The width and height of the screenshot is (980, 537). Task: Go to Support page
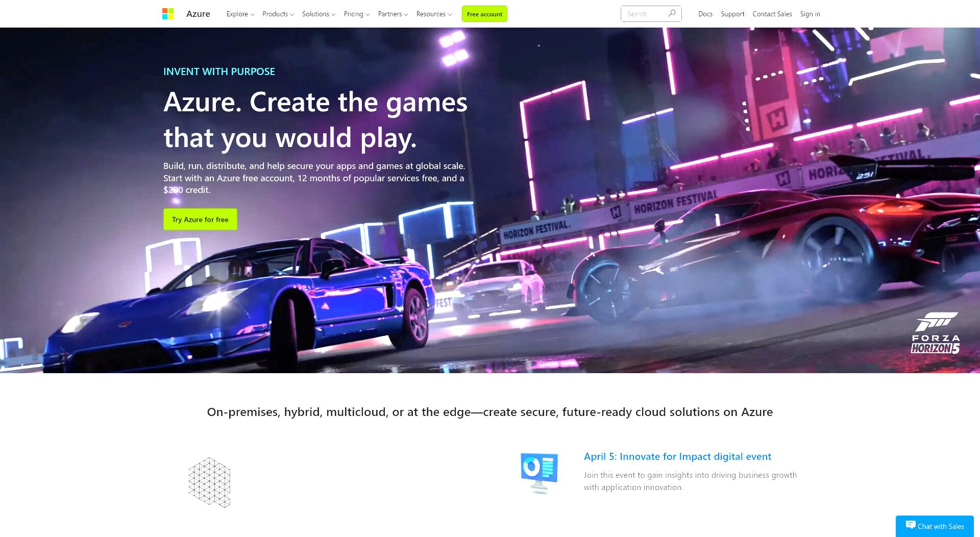[x=732, y=14]
